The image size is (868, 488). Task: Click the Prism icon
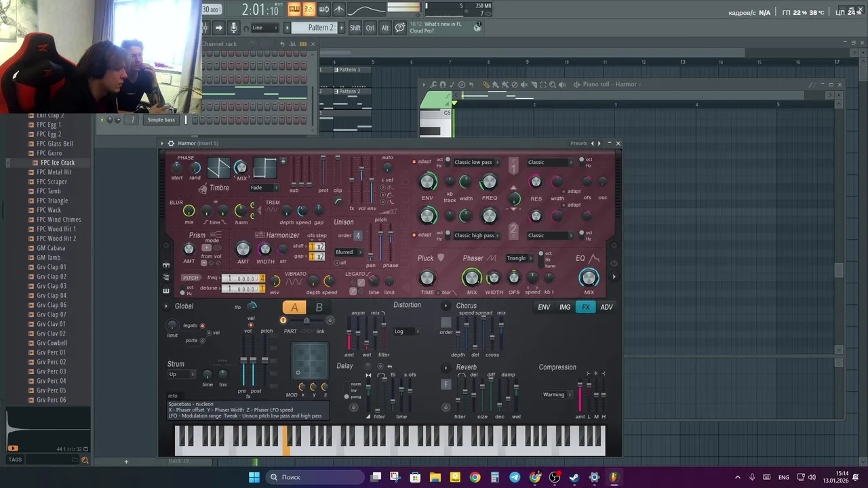(x=216, y=235)
